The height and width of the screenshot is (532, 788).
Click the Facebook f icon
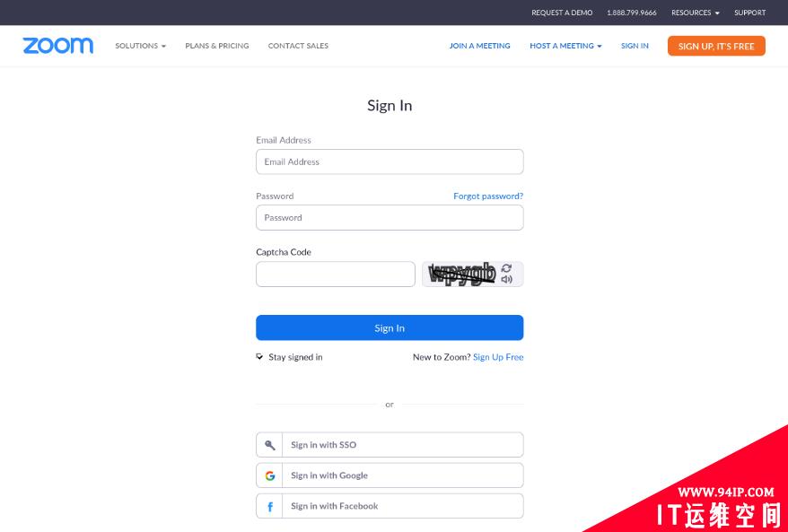pos(270,506)
